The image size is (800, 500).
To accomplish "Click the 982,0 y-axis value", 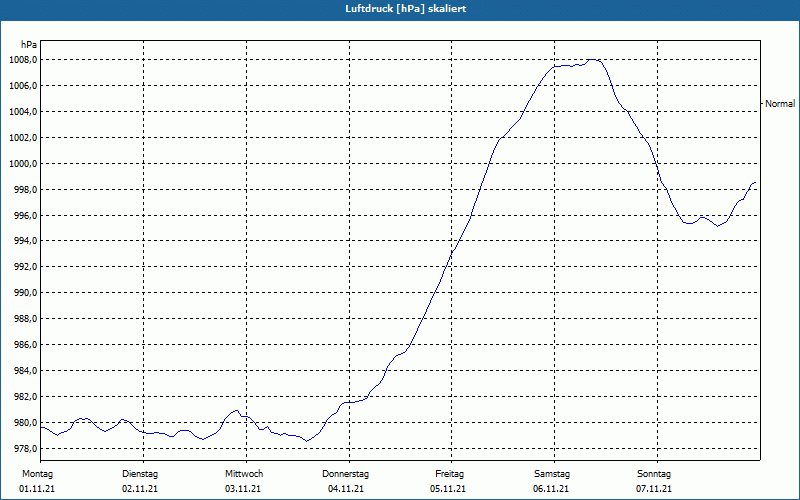I will (x=25, y=397).
